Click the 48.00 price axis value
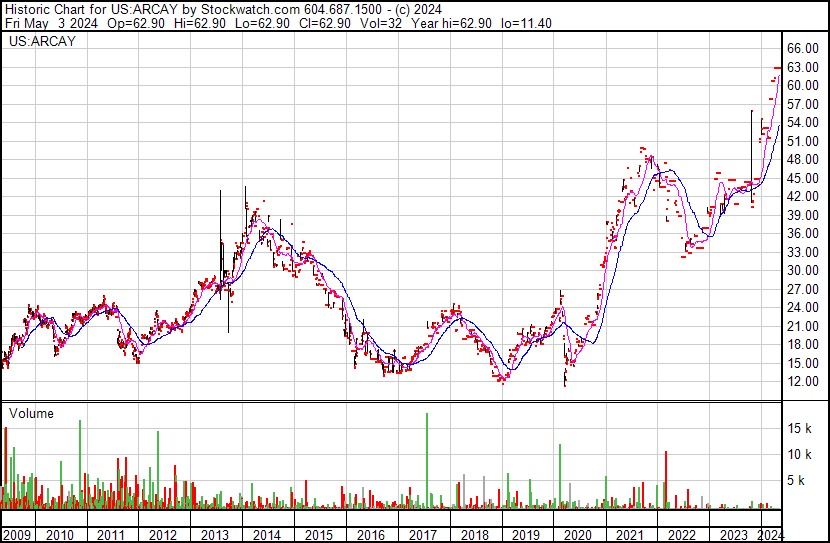Viewport: 830px width, 543px height. pos(802,159)
